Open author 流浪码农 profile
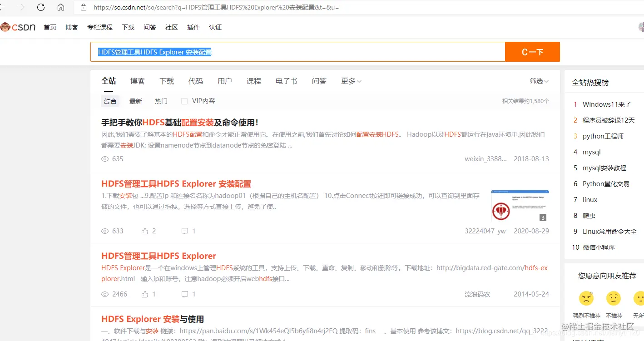The width and height of the screenshot is (644, 341). (477, 294)
